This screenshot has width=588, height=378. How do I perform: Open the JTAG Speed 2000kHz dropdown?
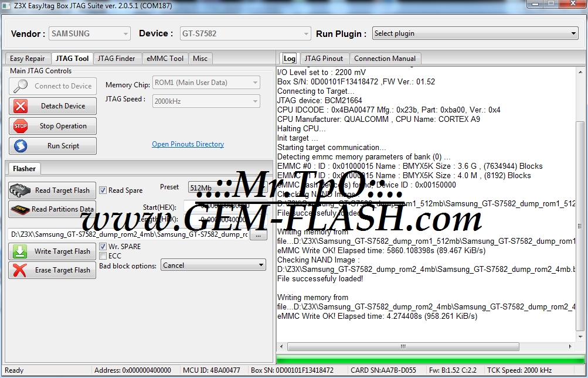pyautogui.click(x=206, y=101)
